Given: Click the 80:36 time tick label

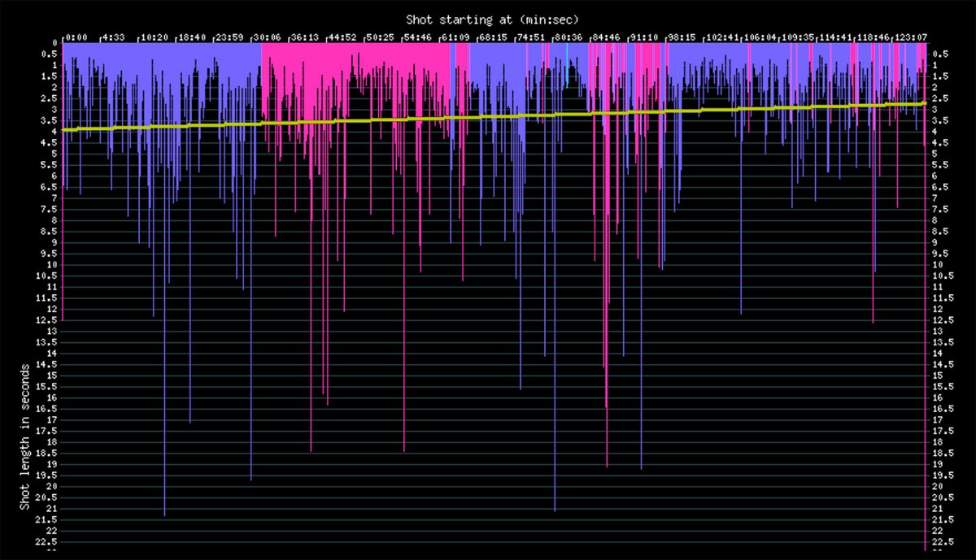Looking at the screenshot, I should [568, 37].
